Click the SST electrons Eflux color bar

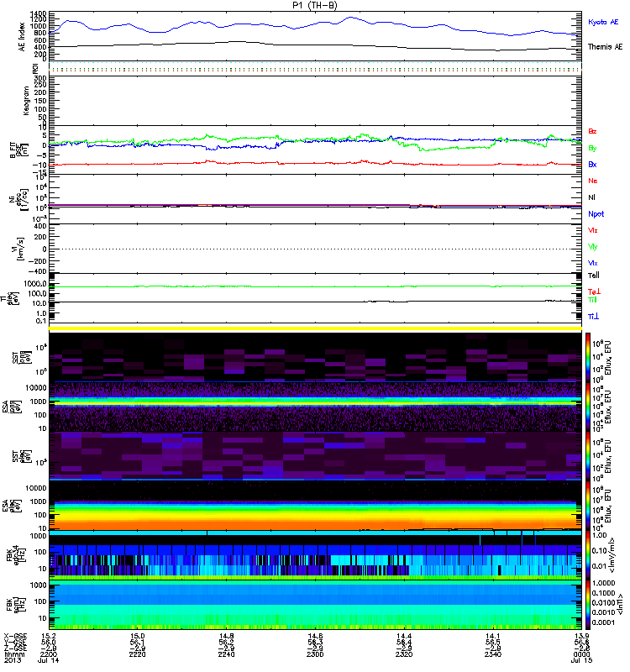[588, 456]
